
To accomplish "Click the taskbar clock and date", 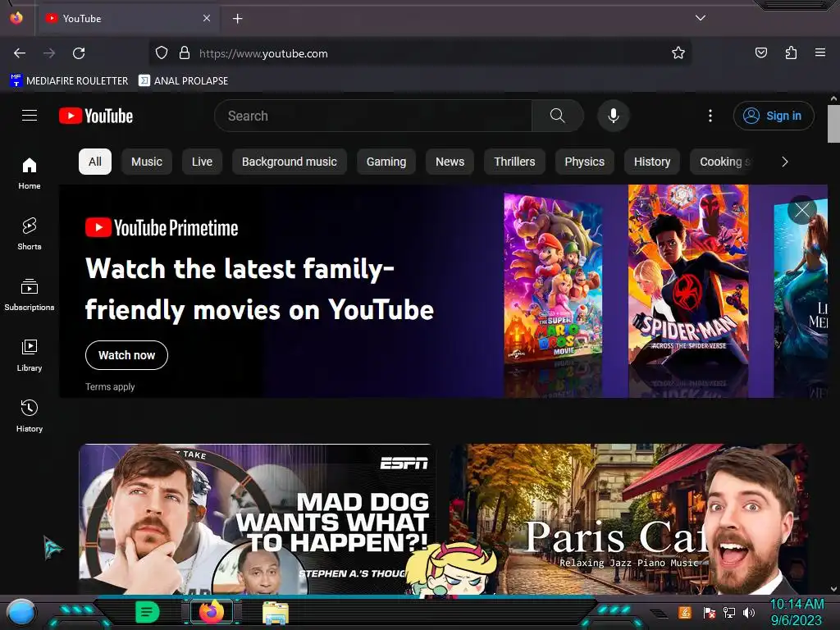I will tap(797, 612).
